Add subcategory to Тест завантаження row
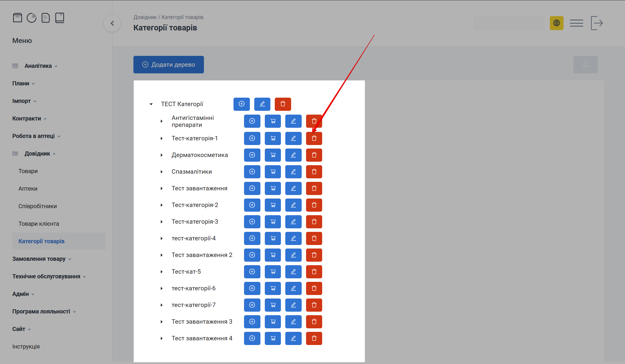This screenshot has width=625, height=364. tap(252, 188)
